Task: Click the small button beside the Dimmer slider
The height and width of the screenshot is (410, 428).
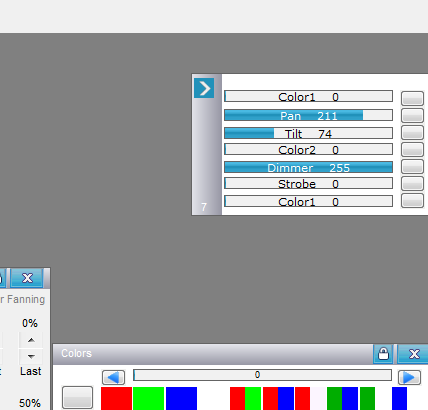Action: 412,166
